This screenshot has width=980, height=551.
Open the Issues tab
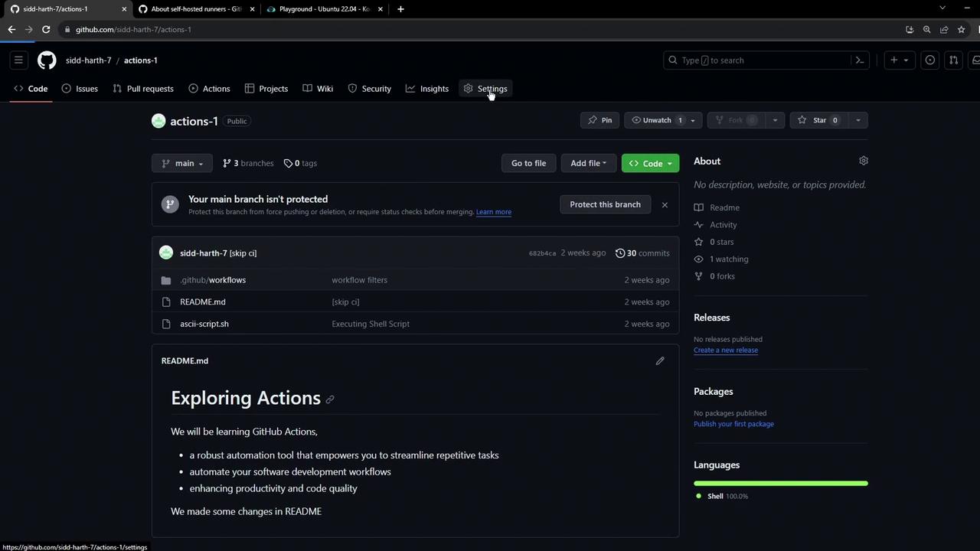coord(80,89)
